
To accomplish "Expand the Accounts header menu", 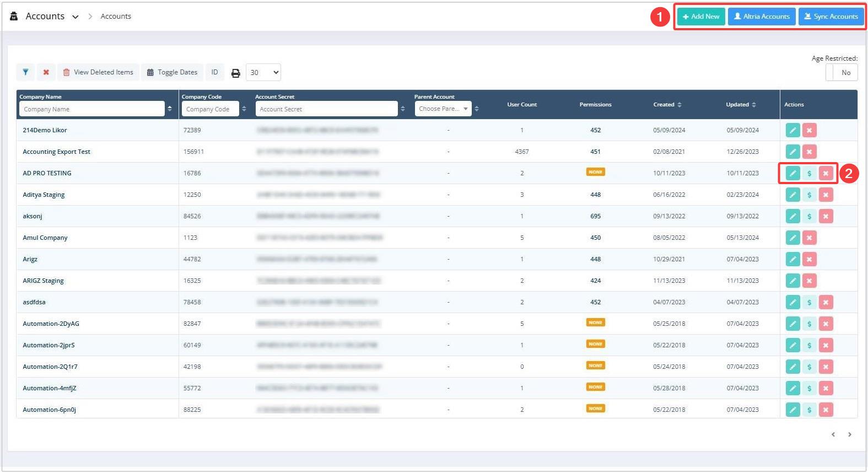I will click(75, 17).
